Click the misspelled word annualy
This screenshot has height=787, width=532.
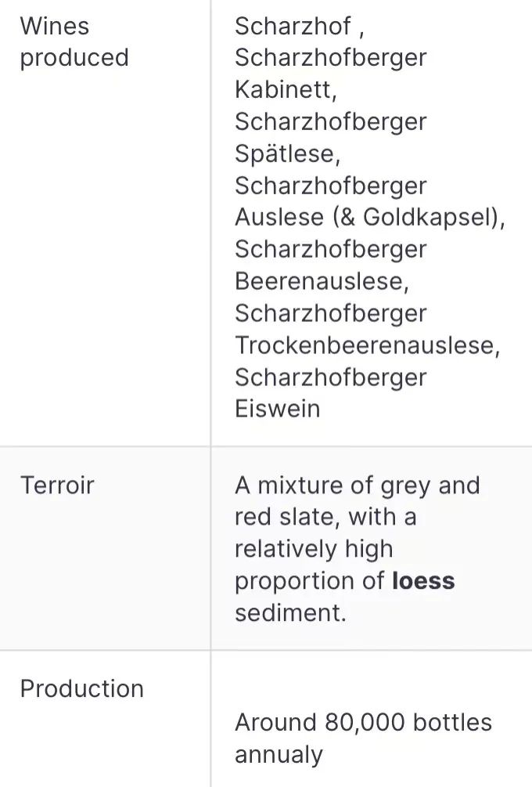pyautogui.click(x=279, y=755)
